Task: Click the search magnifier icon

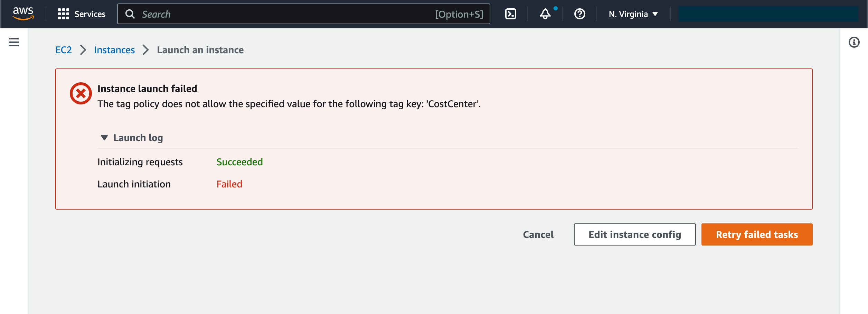Action: click(130, 14)
